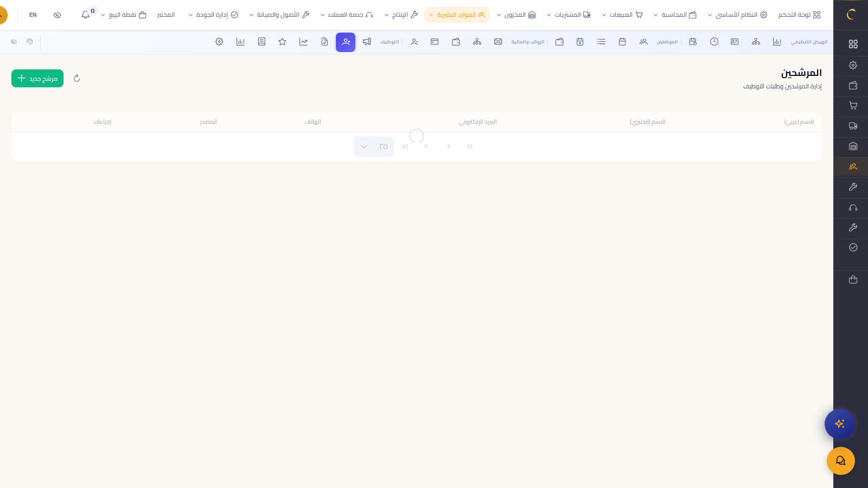Click the مرشح جديد button
This screenshot has height=488, width=868.
click(37, 79)
